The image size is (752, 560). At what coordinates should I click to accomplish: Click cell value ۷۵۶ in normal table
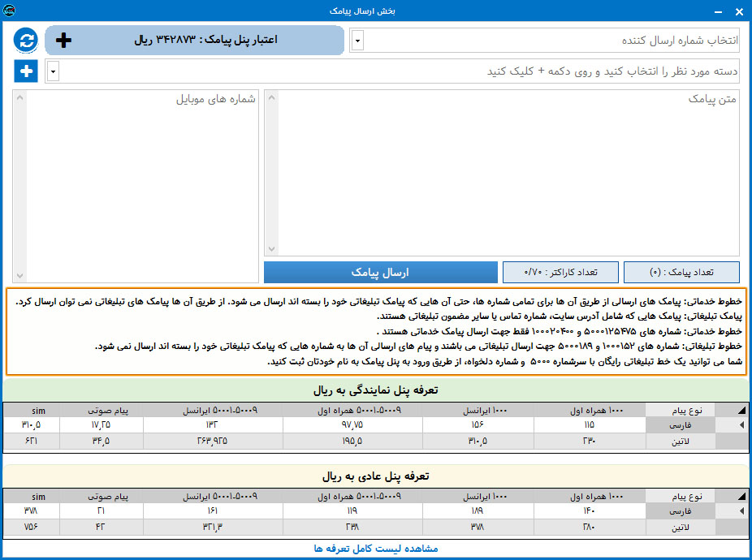pos(32,527)
